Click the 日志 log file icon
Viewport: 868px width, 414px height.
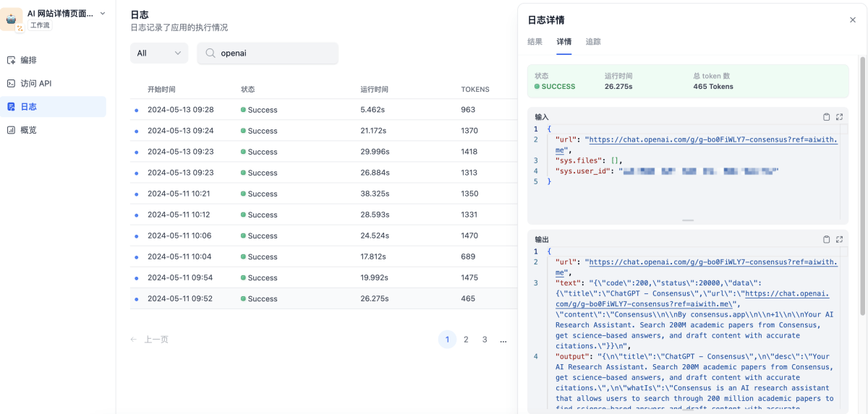point(11,106)
